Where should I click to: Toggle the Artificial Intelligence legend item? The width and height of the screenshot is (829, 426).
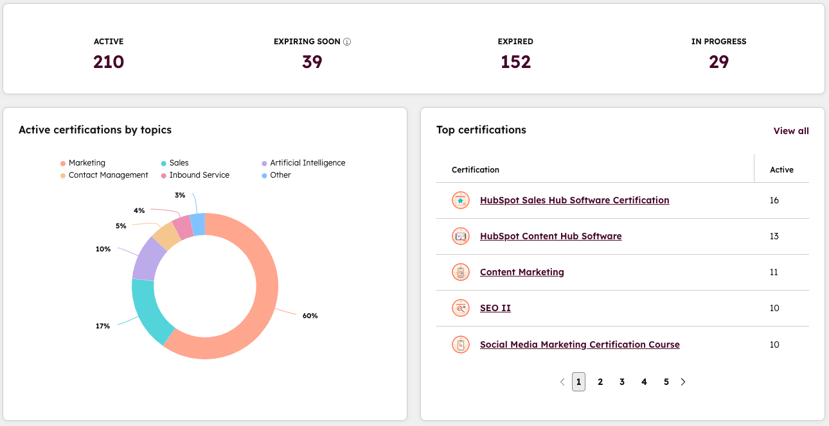[x=303, y=163]
